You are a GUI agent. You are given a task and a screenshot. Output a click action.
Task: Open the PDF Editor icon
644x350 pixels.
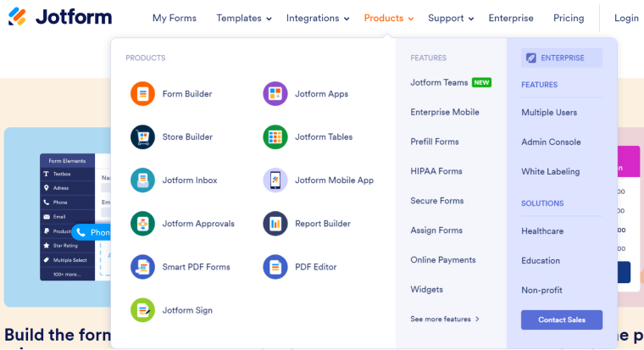(x=275, y=267)
